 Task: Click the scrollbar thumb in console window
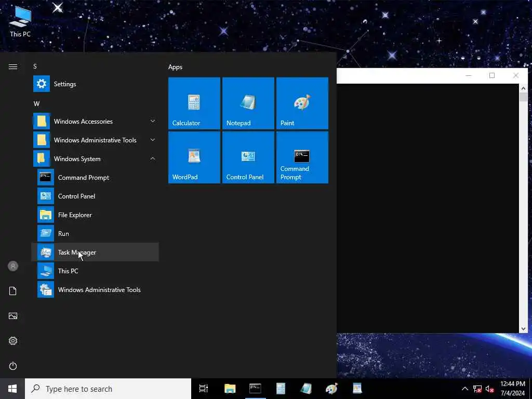(523, 97)
